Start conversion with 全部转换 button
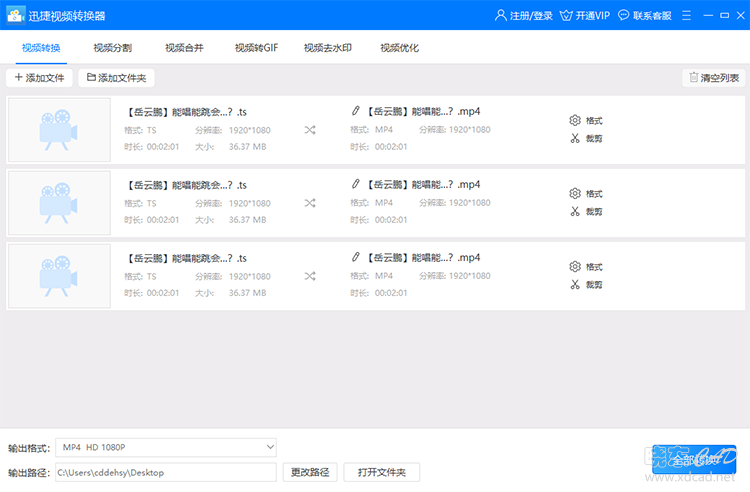Image resolution: width=750 pixels, height=492 pixels. [x=694, y=459]
